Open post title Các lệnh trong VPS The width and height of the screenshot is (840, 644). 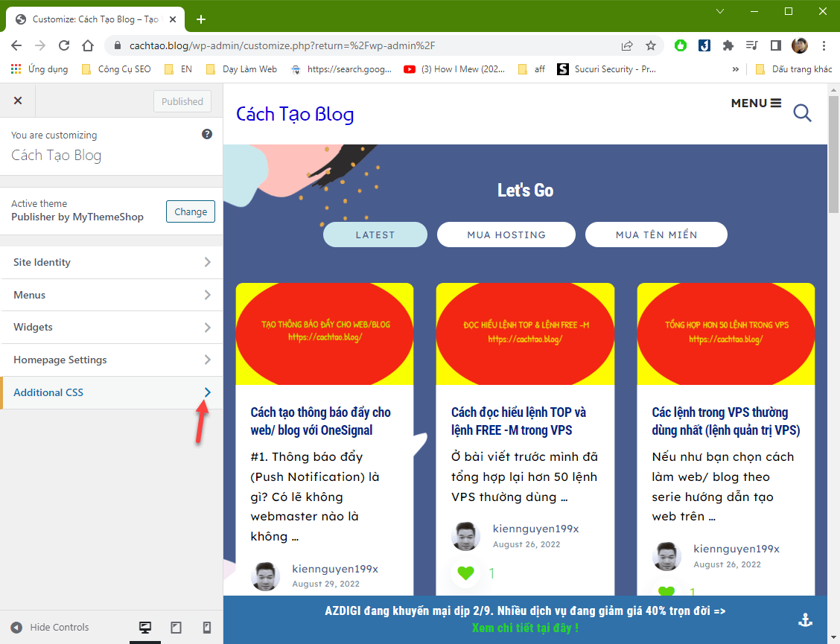click(x=726, y=421)
